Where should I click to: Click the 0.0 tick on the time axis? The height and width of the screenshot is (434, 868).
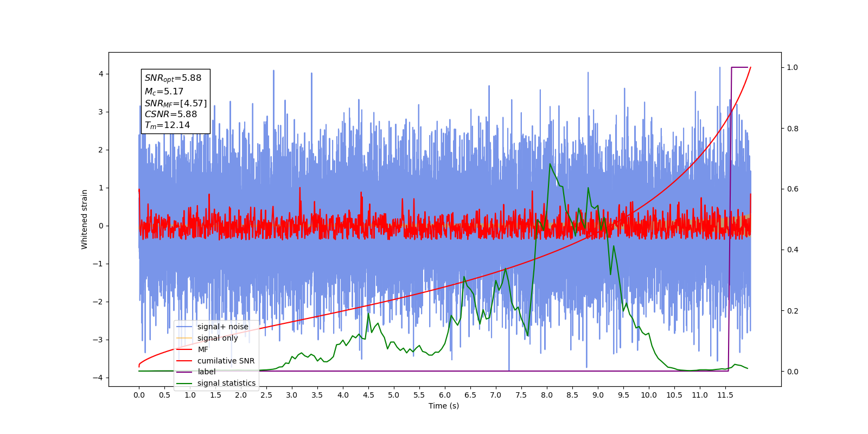coord(139,395)
